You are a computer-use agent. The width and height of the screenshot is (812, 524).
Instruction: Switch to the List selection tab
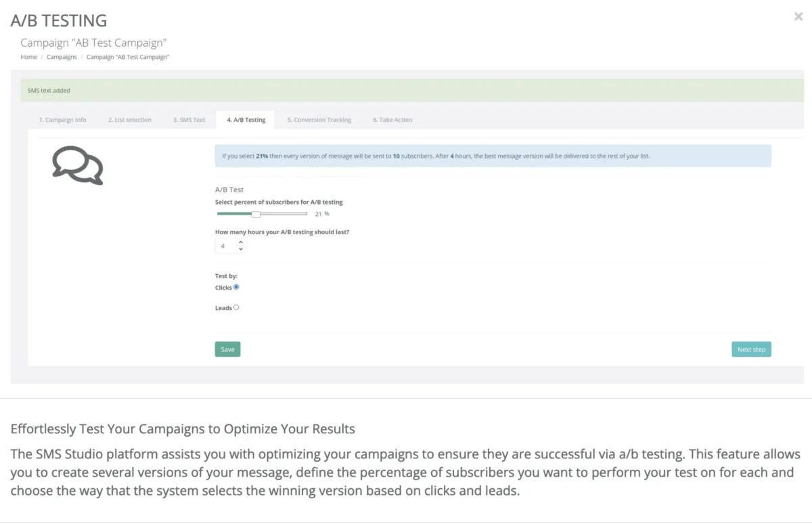129,120
